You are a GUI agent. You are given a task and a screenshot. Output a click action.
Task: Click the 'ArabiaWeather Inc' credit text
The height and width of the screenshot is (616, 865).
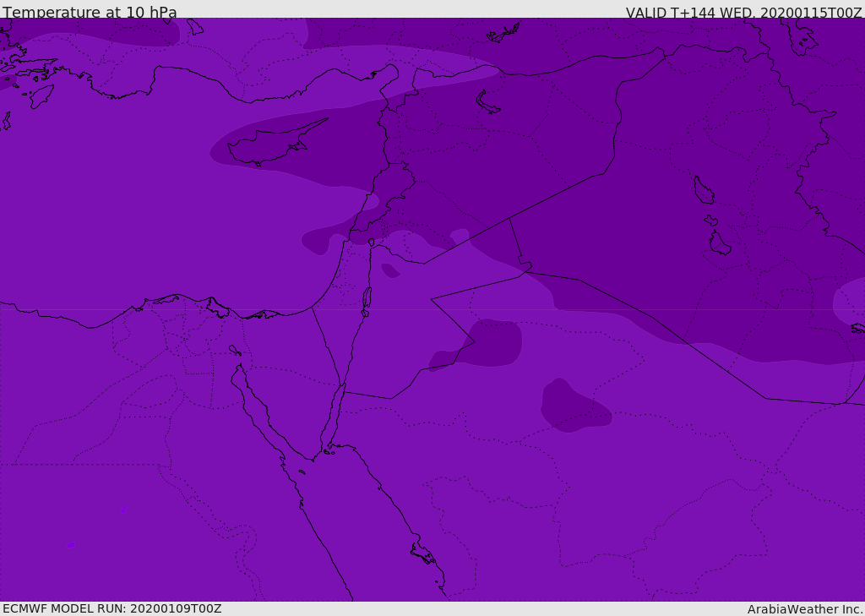(x=804, y=609)
